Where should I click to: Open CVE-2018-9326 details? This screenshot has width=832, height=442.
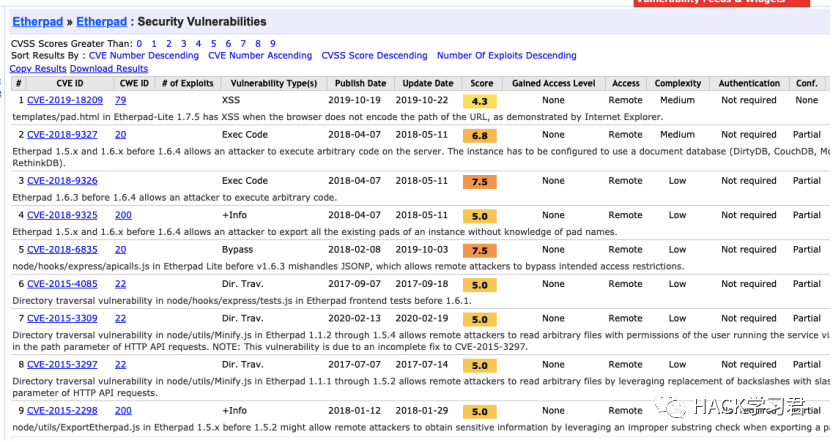[62, 180]
